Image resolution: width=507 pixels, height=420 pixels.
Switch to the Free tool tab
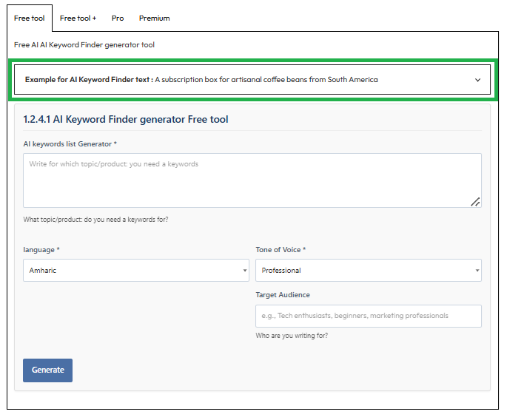point(30,18)
